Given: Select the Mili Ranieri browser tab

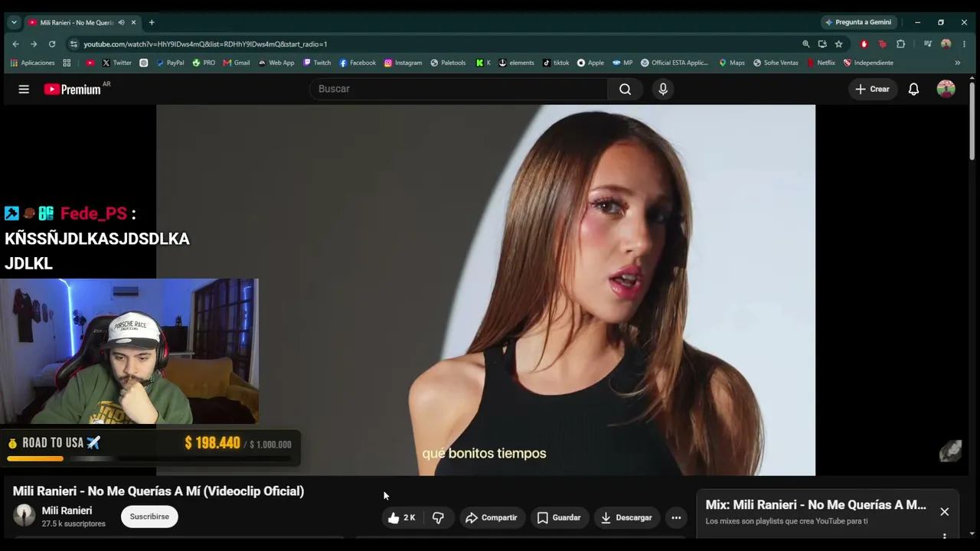Looking at the screenshot, I should [83, 22].
